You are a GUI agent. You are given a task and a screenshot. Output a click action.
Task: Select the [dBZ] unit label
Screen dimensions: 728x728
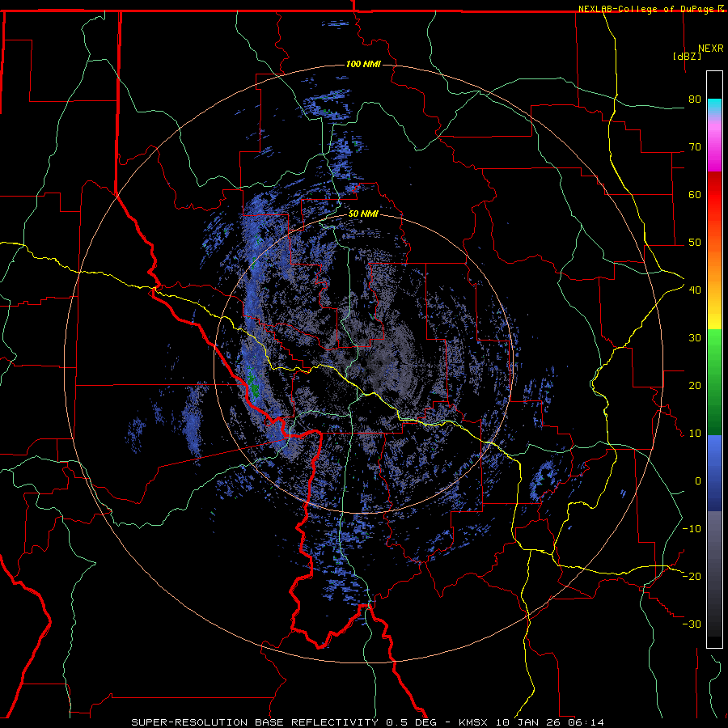click(x=687, y=56)
